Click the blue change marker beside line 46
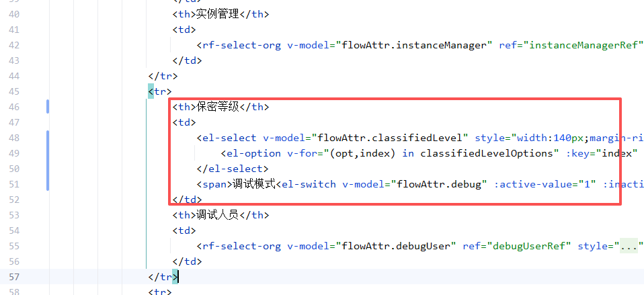 point(47,107)
